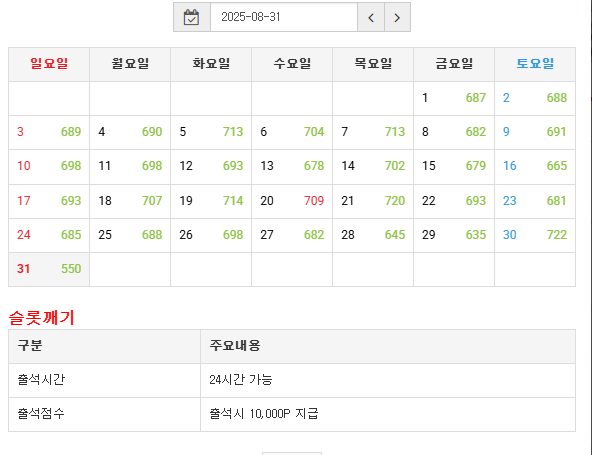Viewport: 592px width, 455px height.
Task: Click attendance count 550 on day 31
Action: (71, 269)
